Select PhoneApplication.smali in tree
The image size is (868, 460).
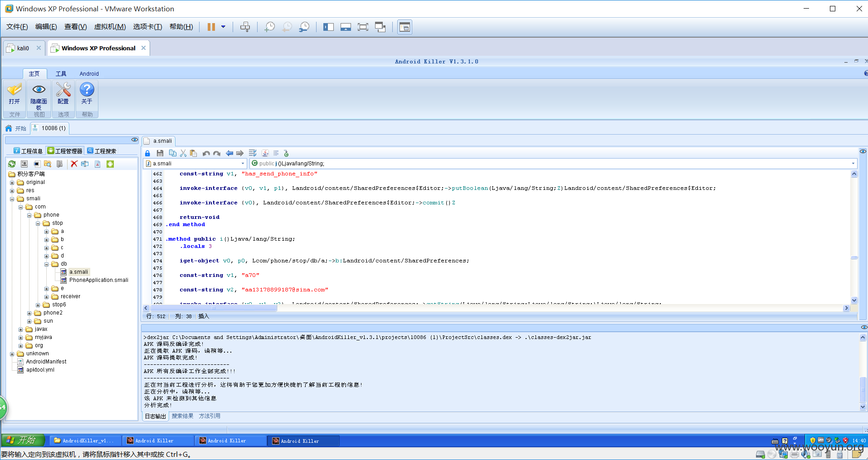tap(98, 280)
